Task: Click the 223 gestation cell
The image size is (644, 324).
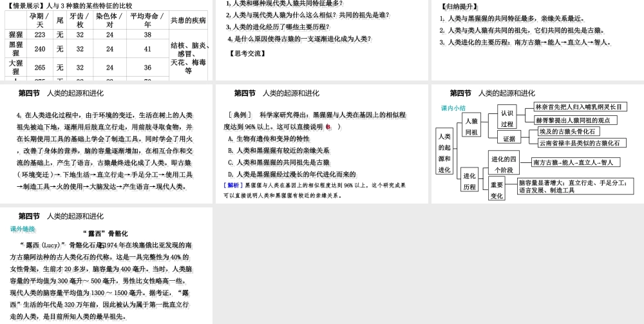Action: coord(40,35)
